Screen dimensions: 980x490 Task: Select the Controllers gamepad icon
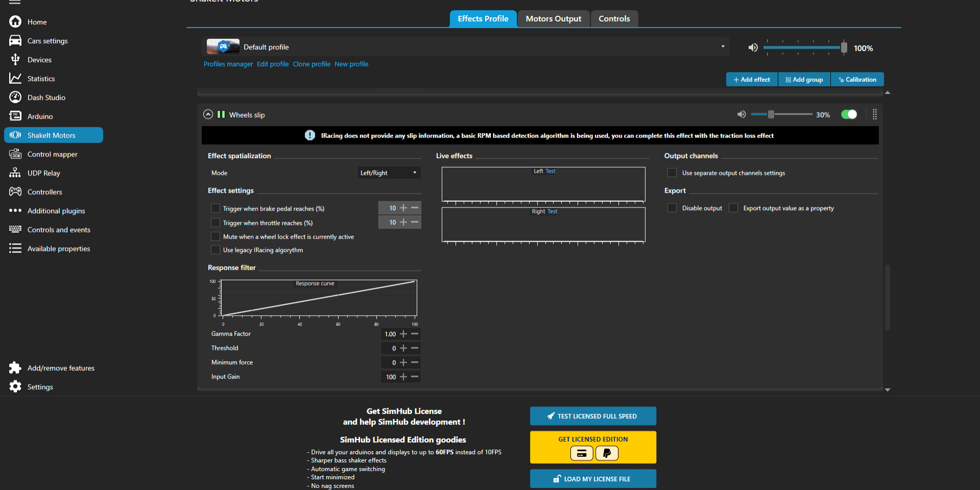point(15,192)
